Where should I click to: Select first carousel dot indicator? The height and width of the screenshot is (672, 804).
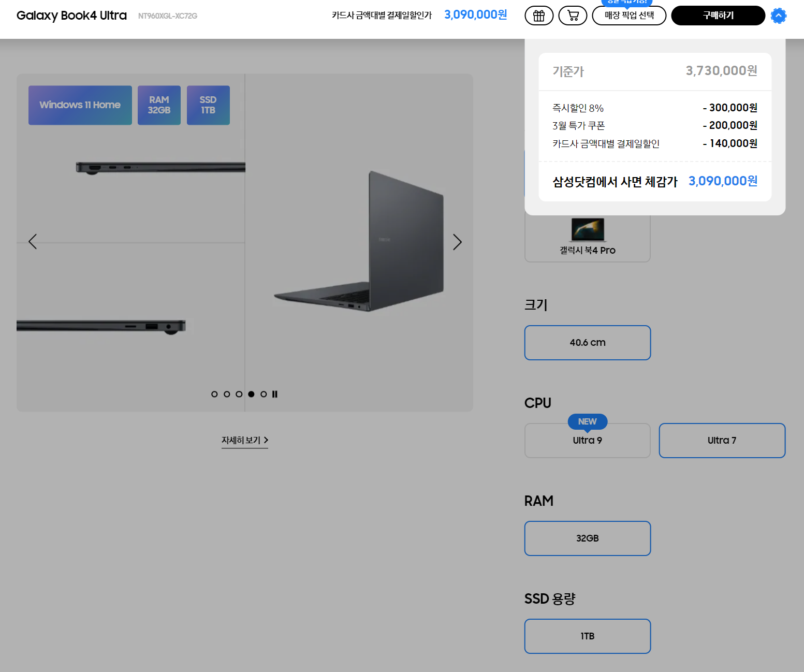tap(214, 394)
